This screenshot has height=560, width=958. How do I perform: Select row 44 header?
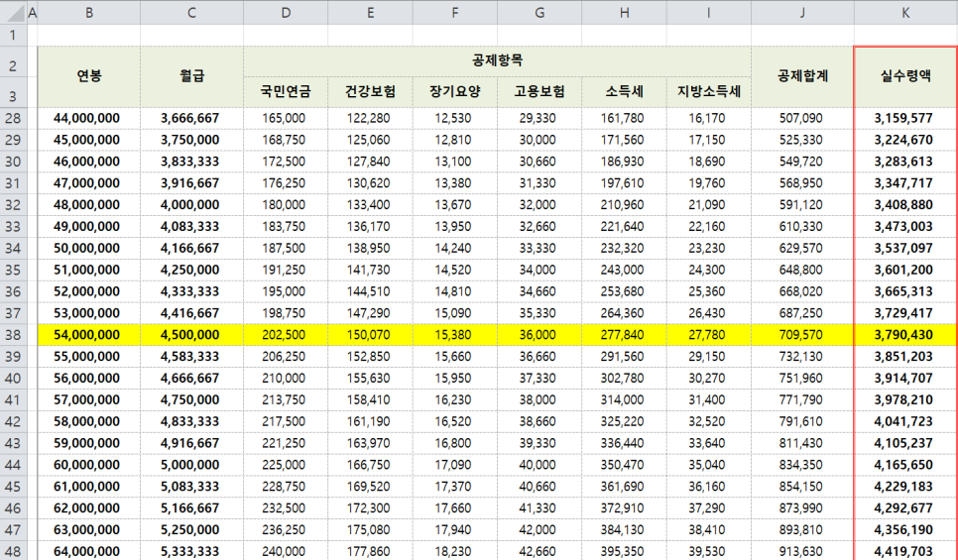click(13, 465)
